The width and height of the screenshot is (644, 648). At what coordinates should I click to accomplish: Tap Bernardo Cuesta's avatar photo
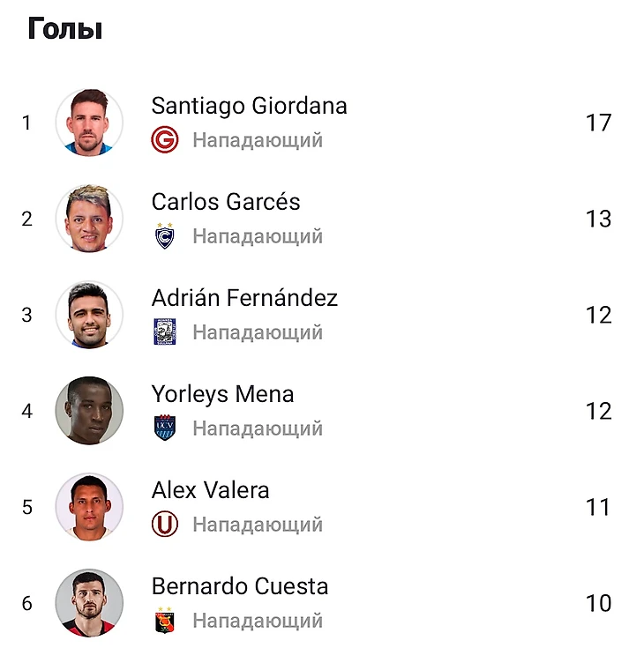[x=89, y=603]
